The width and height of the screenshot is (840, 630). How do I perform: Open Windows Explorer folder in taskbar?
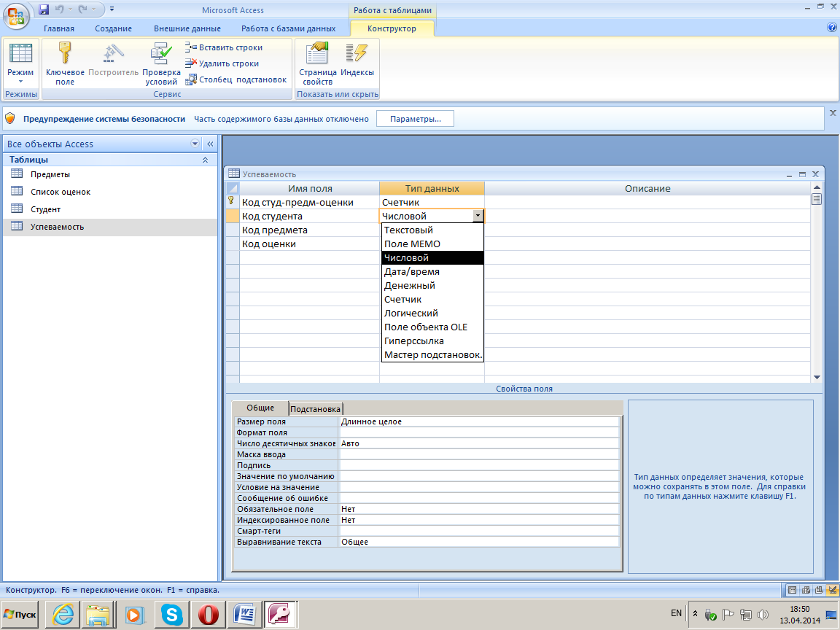(98, 614)
